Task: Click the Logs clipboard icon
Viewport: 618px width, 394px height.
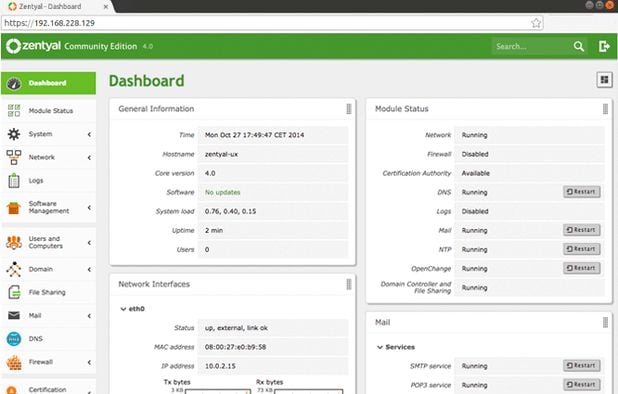Action: point(14,180)
